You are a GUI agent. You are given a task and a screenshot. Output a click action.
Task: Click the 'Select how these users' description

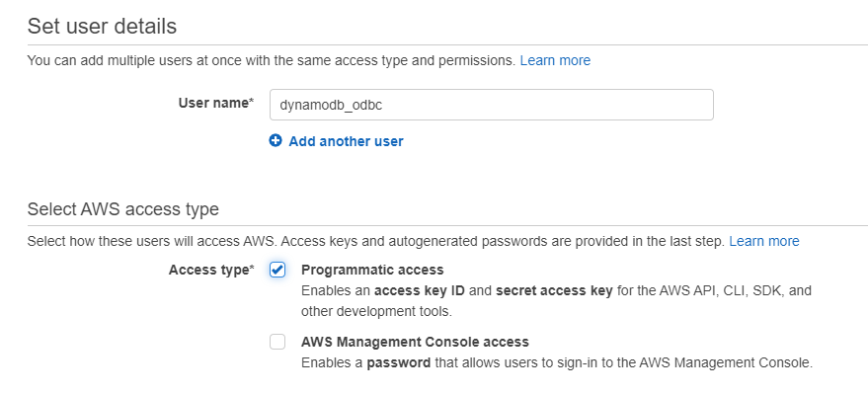375,241
